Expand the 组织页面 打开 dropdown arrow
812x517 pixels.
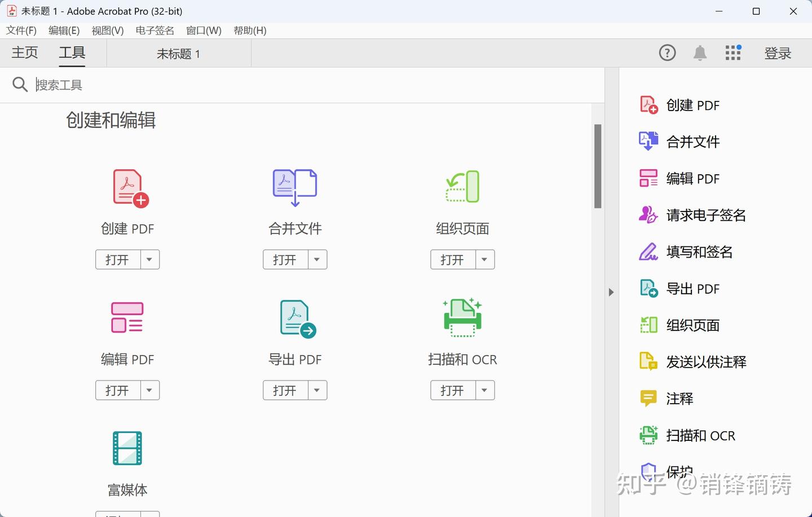[484, 259]
